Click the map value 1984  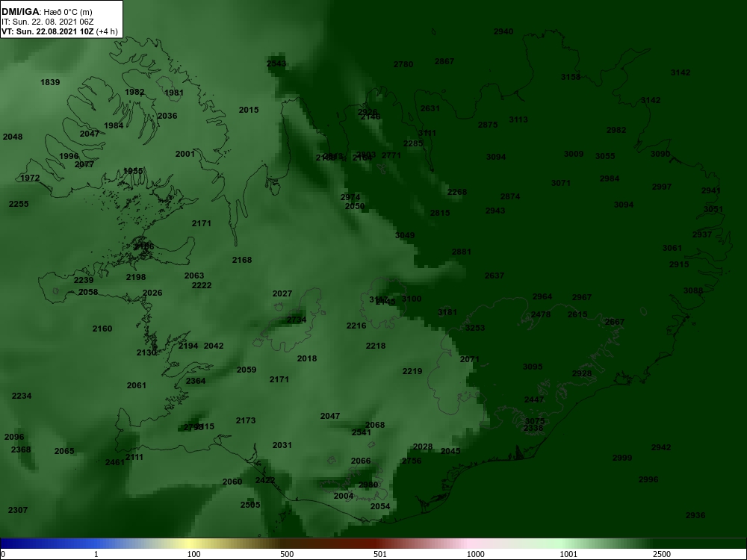(x=114, y=125)
